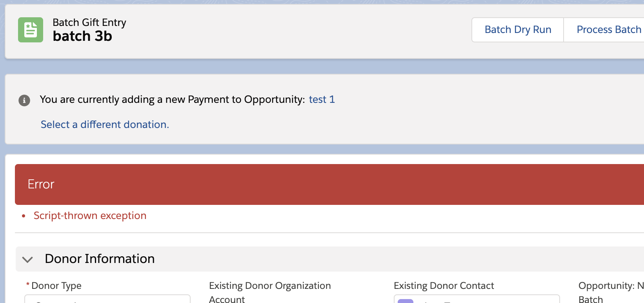Click Select a different donation
Viewport: 644px width, 303px height.
tap(105, 124)
